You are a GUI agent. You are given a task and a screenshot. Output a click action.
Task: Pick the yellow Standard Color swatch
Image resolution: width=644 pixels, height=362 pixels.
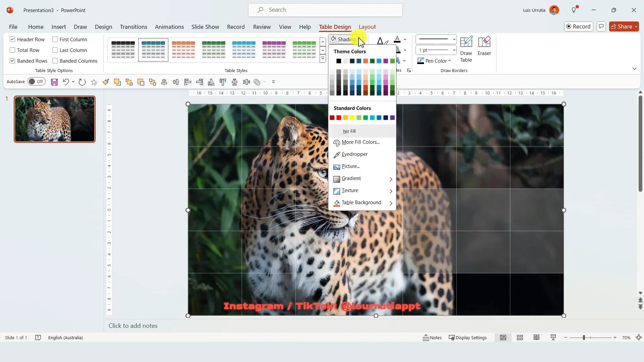[x=352, y=118]
